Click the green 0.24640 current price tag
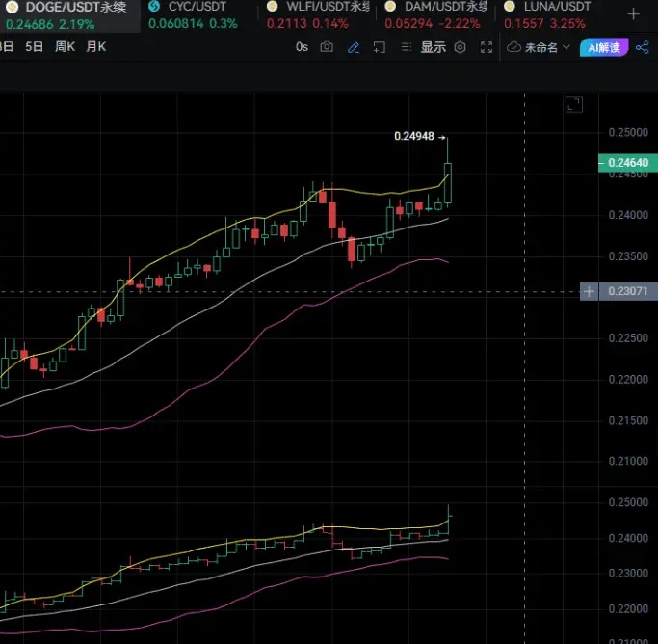The width and height of the screenshot is (658, 644). tap(628, 163)
